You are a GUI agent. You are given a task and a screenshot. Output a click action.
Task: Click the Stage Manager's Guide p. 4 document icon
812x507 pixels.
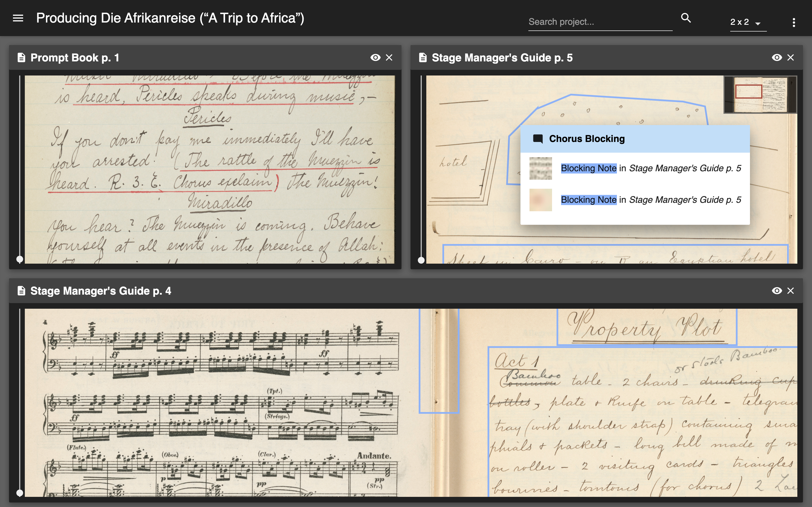(21, 291)
